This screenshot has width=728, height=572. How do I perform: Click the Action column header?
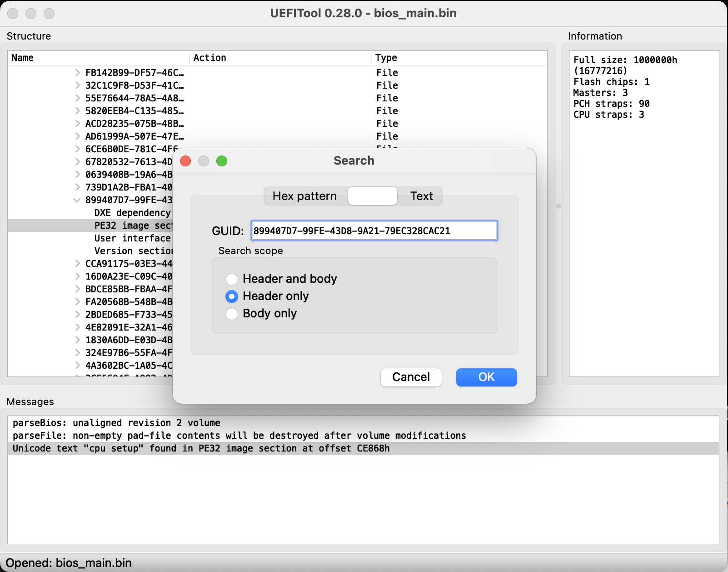[280, 58]
